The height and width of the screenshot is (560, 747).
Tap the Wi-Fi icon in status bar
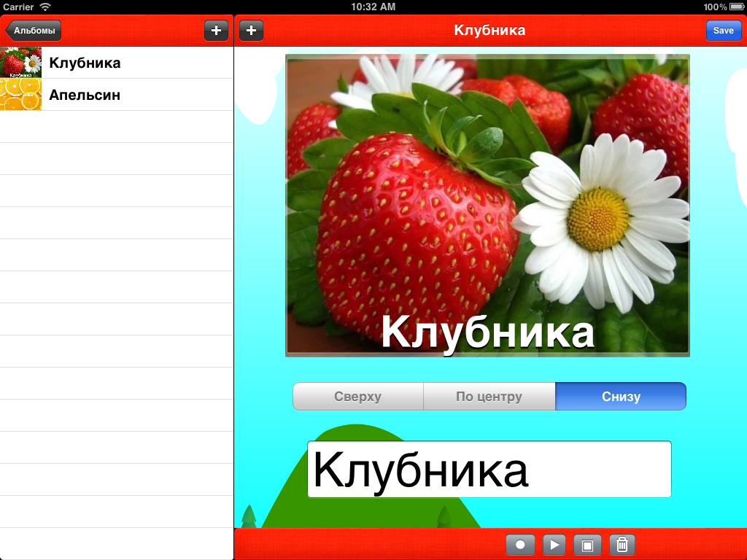click(45, 7)
